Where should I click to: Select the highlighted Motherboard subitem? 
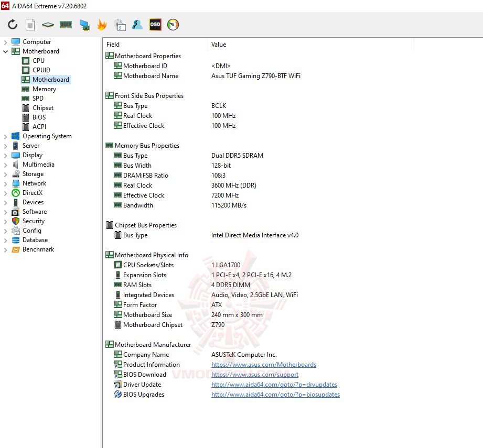tap(46, 80)
